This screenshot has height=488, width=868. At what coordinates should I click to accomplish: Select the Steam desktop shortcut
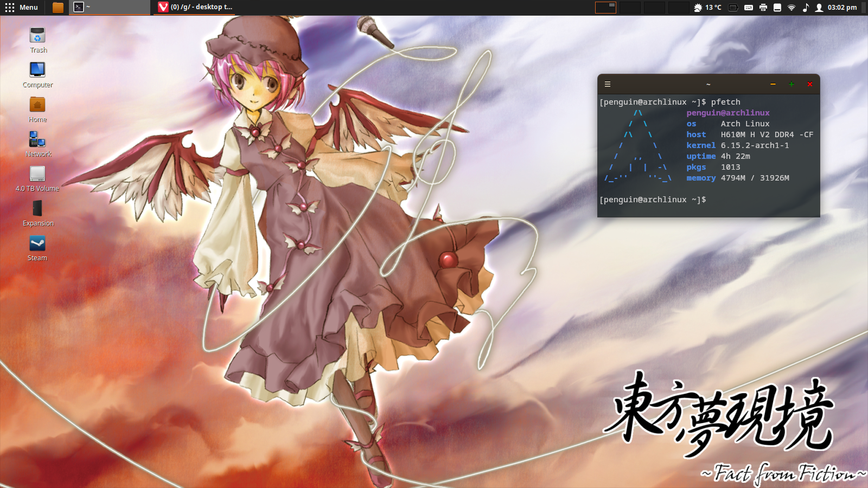[37, 248]
